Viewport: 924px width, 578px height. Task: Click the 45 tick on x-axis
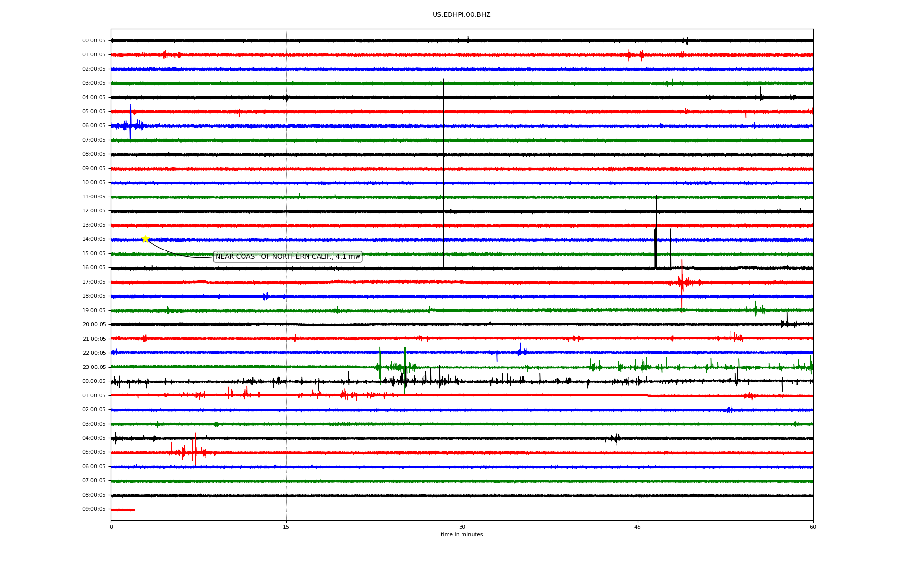[x=638, y=527]
